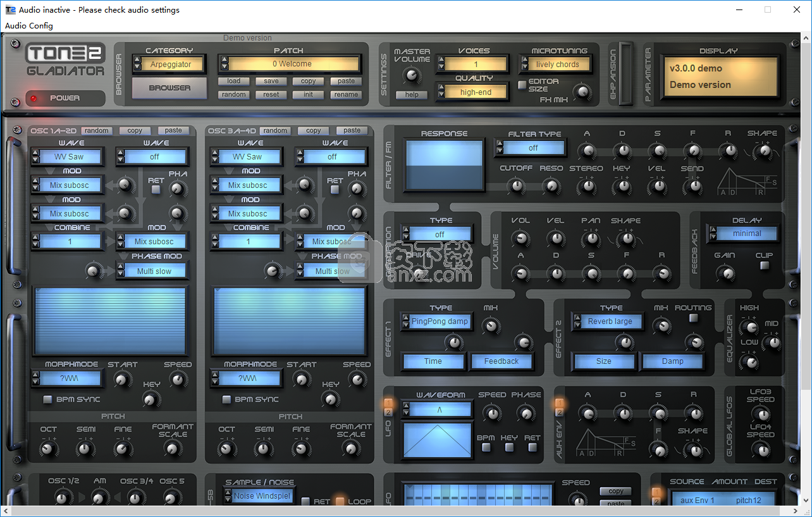Open the Voices value dropdown
The image size is (812, 517).
(473, 64)
